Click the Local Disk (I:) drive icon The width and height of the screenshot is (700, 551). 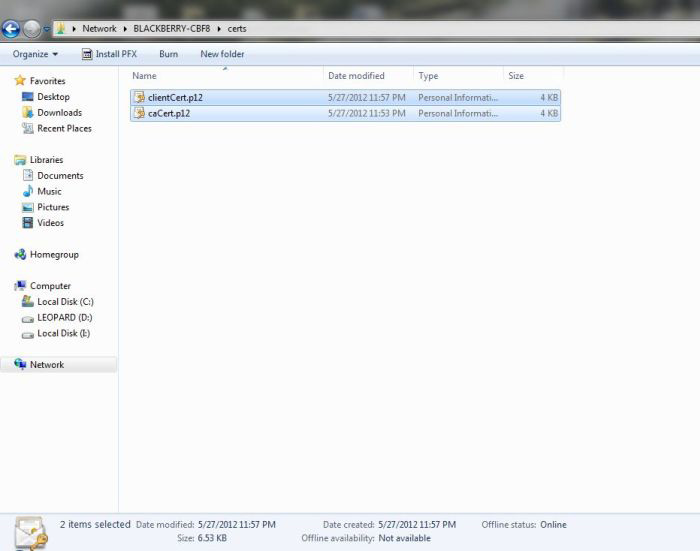28,334
